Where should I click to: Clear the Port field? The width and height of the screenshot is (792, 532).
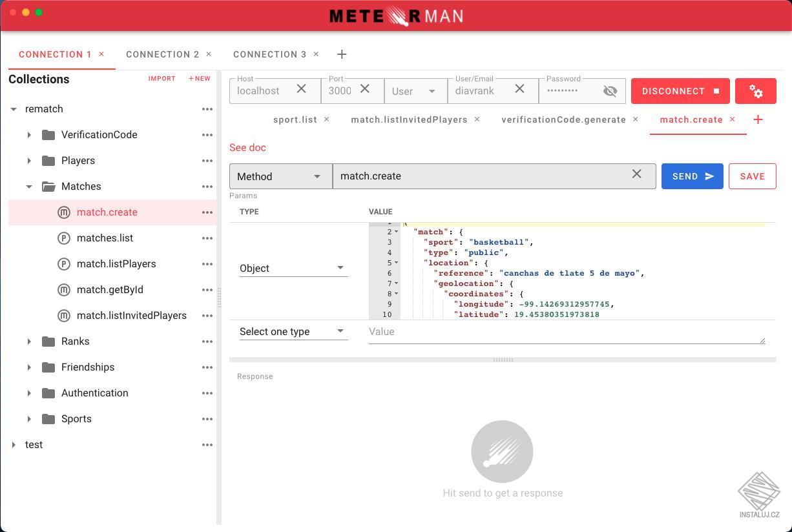365,89
